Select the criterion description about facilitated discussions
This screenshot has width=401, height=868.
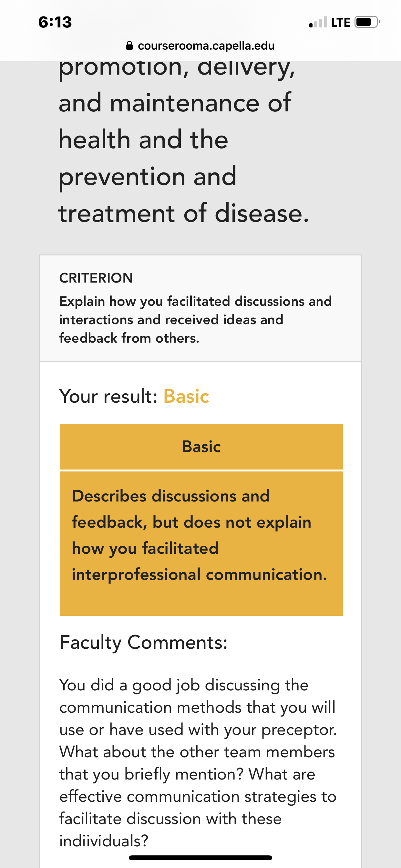pos(195,319)
